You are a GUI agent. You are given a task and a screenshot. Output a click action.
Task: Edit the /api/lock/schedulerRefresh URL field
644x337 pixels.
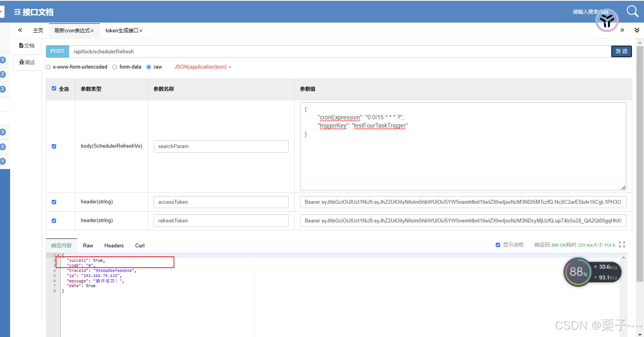point(340,51)
